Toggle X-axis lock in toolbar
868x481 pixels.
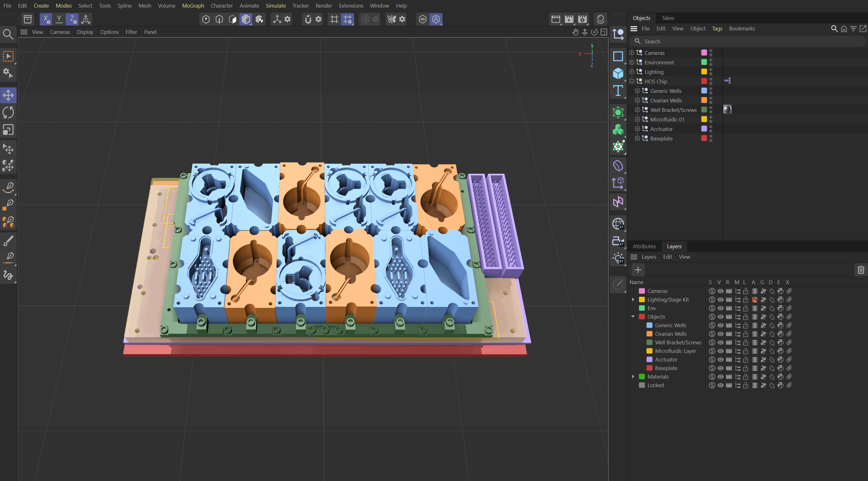point(46,19)
